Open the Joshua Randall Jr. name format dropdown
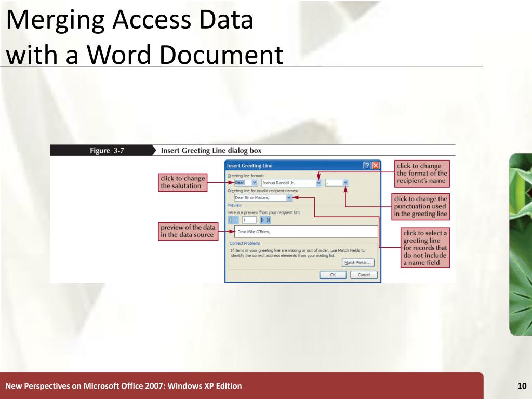The width and height of the screenshot is (532, 399). click(x=318, y=183)
